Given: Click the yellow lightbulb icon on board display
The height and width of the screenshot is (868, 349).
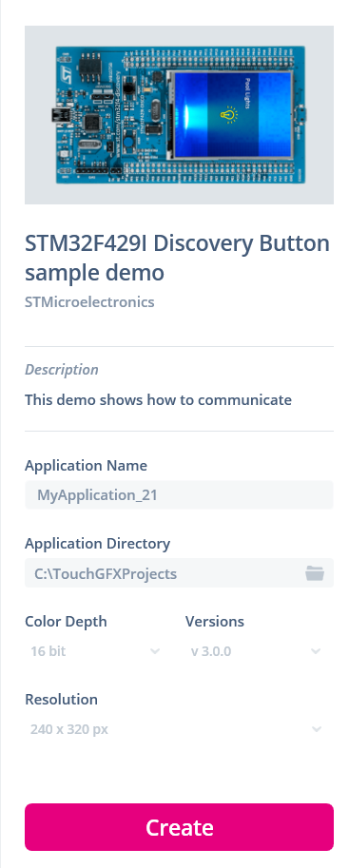Looking at the screenshot, I should point(228,115).
